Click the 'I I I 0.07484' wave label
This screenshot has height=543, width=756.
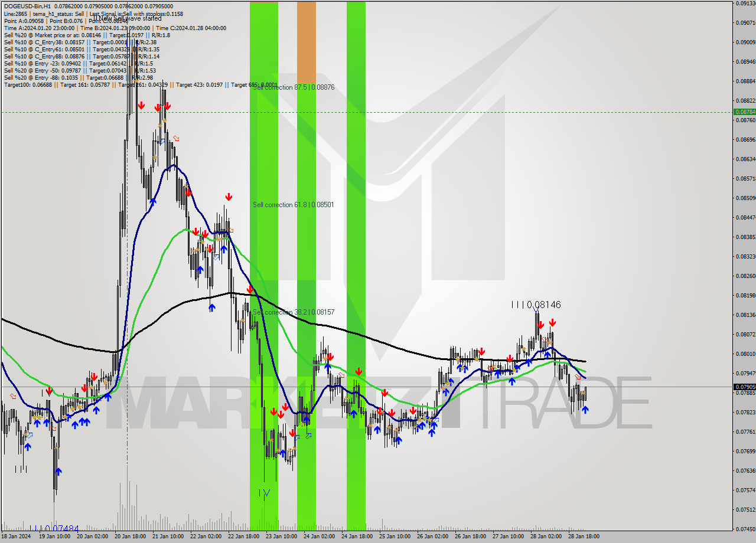[54, 528]
